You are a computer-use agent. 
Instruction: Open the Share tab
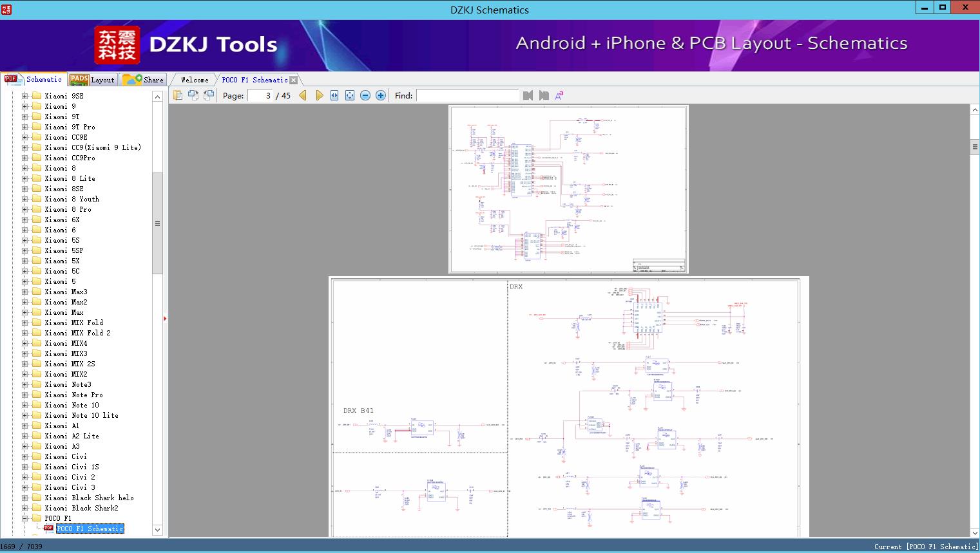tap(143, 80)
